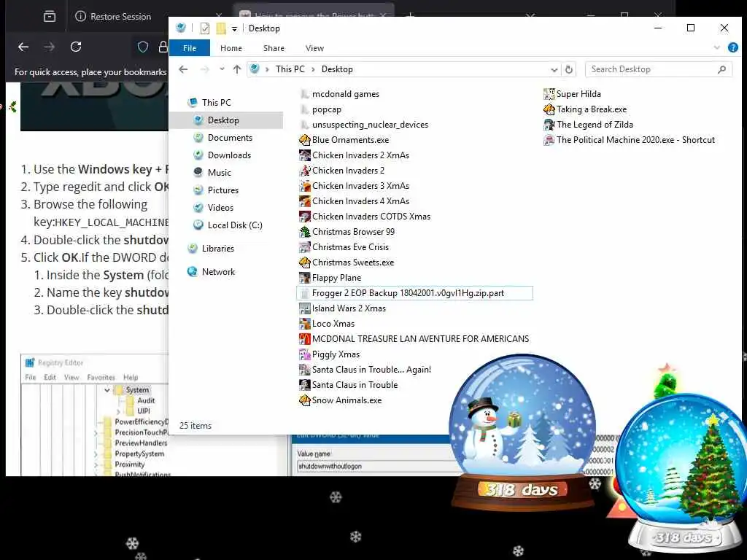The width and height of the screenshot is (747, 560).
Task: Select Network in navigation pane
Action: tap(218, 272)
